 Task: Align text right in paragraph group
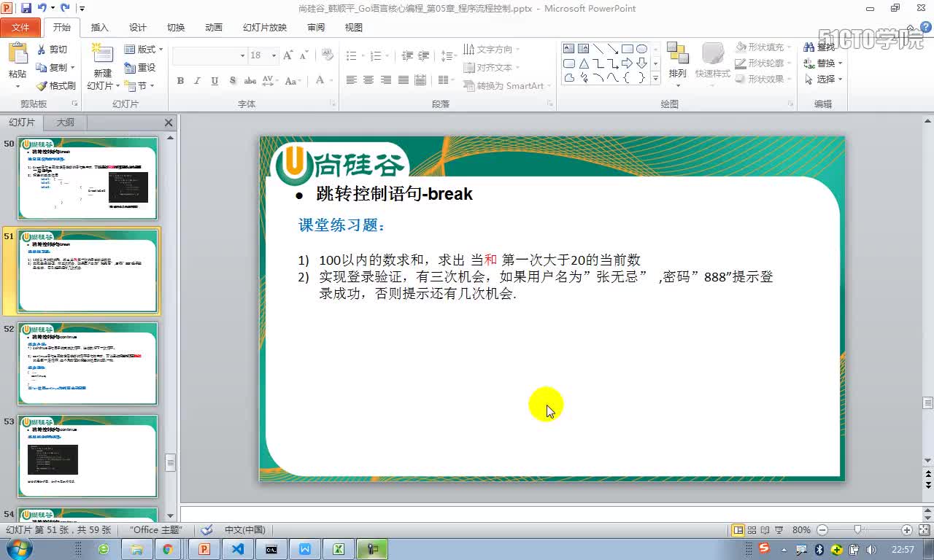tap(386, 80)
